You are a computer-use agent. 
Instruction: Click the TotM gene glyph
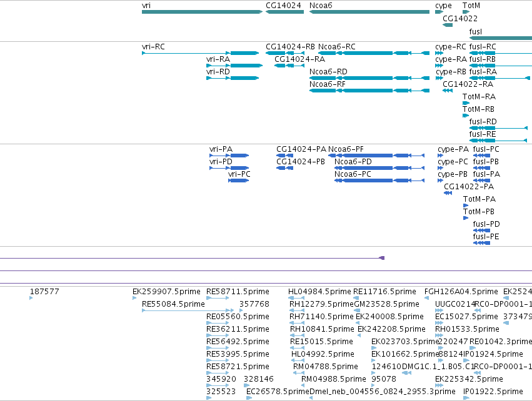coord(466,12)
